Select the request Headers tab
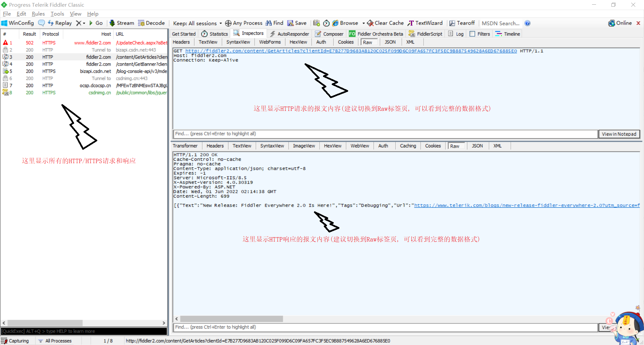 [181, 42]
